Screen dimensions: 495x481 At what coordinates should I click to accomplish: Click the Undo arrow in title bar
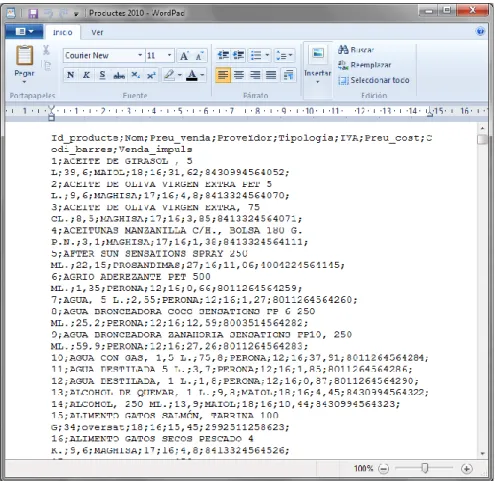point(49,13)
